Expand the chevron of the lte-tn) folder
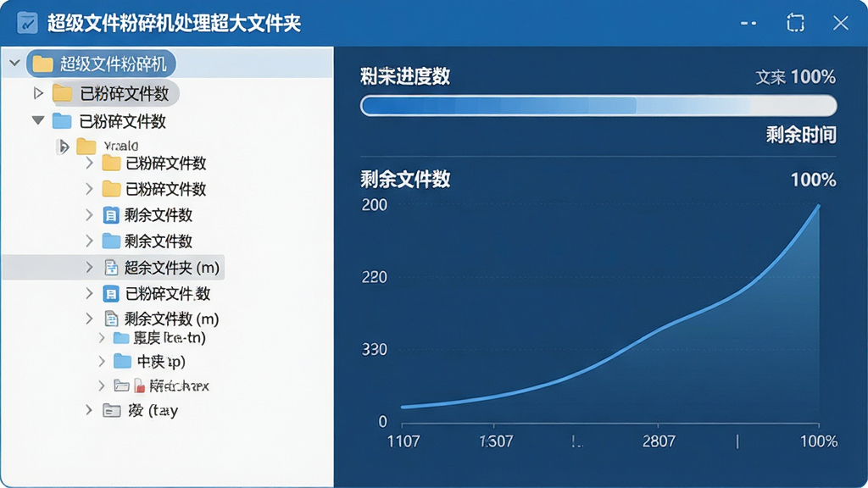868x488 pixels. click(102, 337)
